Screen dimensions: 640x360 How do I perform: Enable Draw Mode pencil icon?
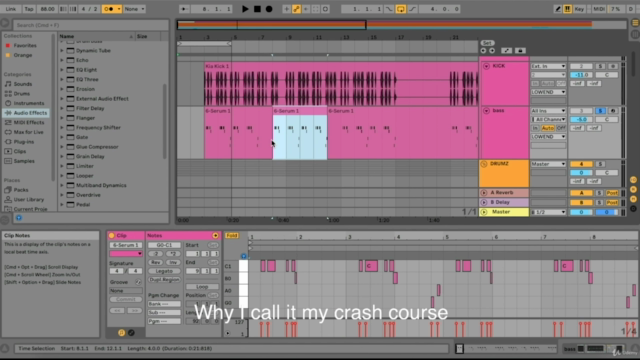pyautogui.click(x=557, y=9)
